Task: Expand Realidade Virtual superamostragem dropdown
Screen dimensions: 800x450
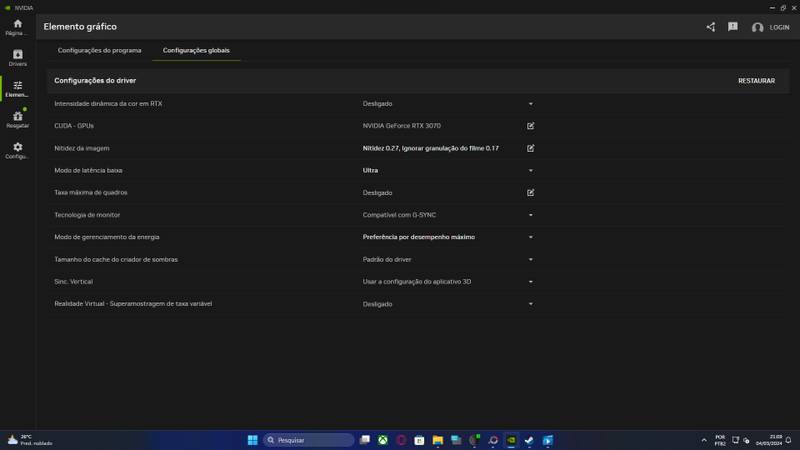Action: coord(531,304)
